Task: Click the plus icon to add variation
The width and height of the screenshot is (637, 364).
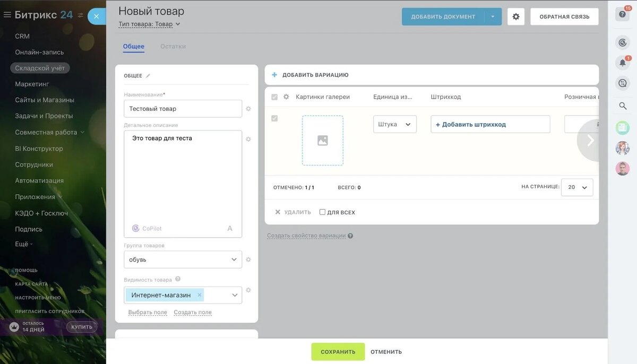Action: [274, 75]
